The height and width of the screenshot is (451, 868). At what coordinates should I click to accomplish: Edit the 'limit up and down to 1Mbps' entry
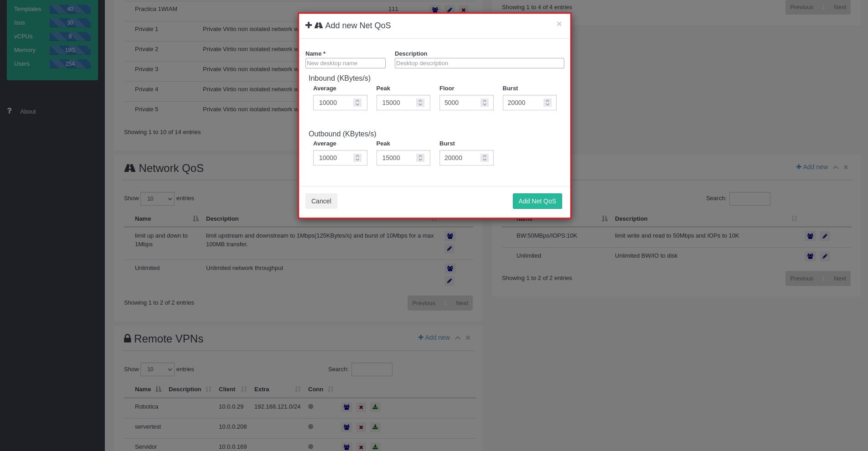pyautogui.click(x=449, y=249)
